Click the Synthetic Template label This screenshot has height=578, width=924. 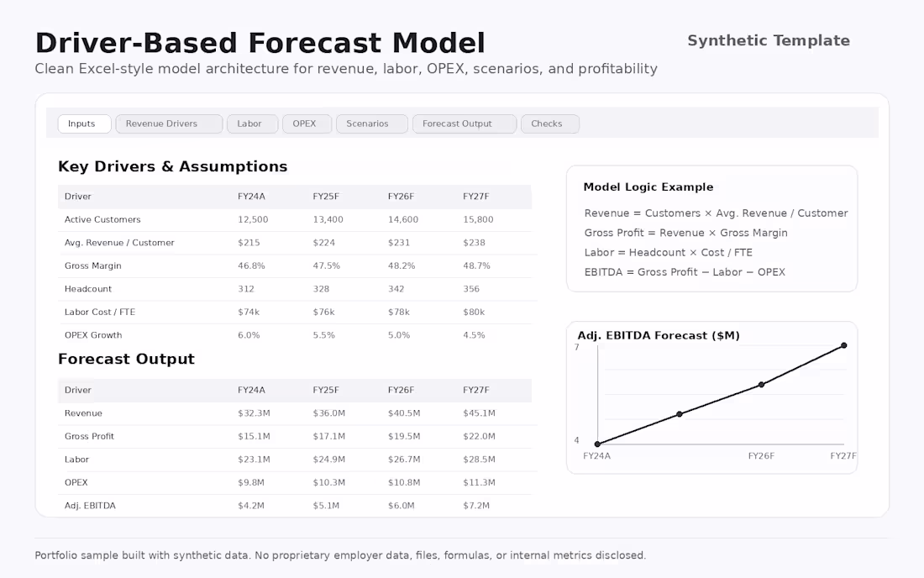769,40
